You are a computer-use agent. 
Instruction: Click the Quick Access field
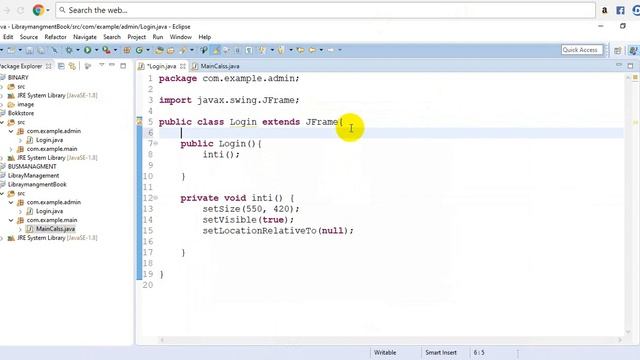tap(582, 50)
